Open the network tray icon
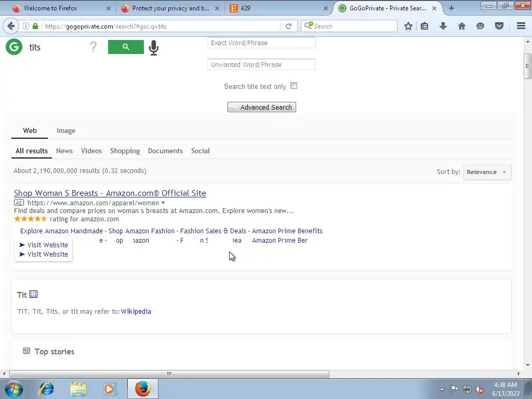This screenshot has width=532, height=399. 467,389
